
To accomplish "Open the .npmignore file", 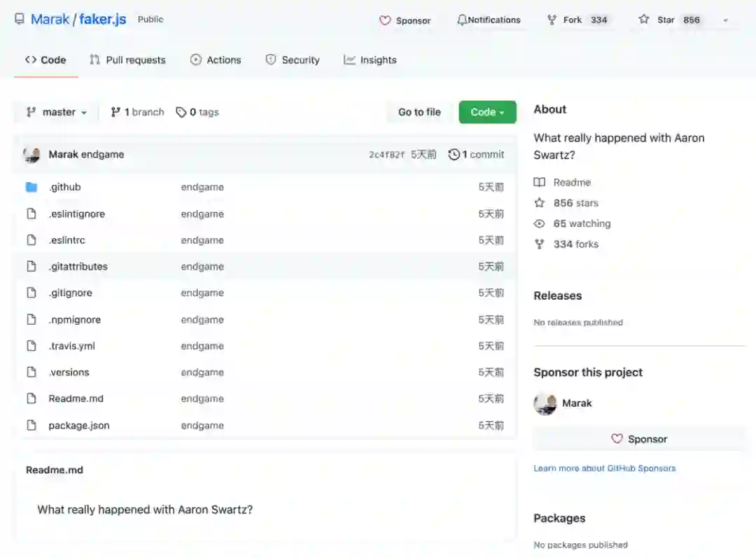I will tap(75, 319).
